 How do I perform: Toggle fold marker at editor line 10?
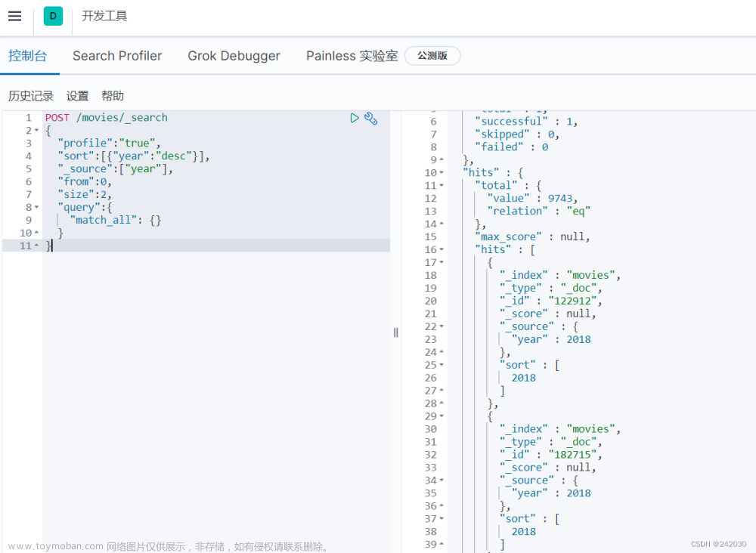point(36,233)
